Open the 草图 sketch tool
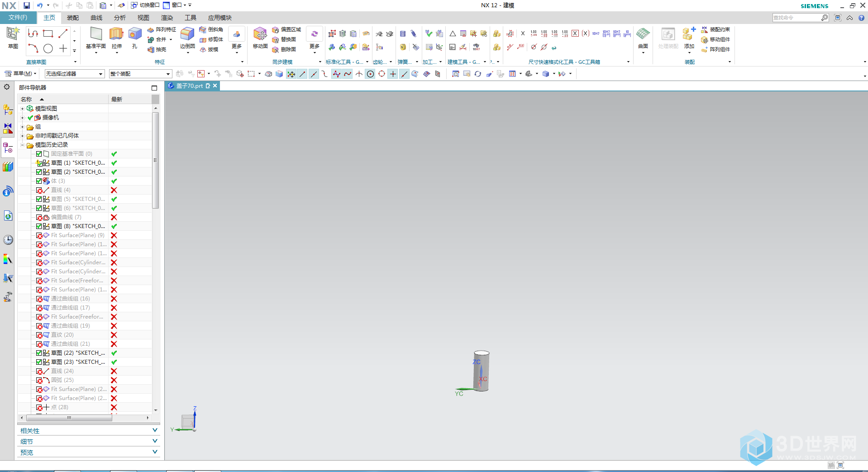 point(13,38)
